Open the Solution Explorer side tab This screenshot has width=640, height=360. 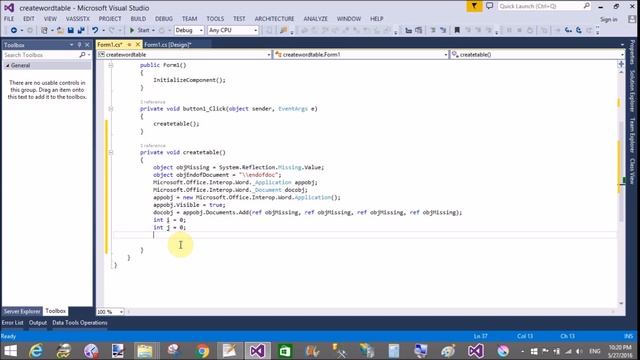tap(632, 91)
